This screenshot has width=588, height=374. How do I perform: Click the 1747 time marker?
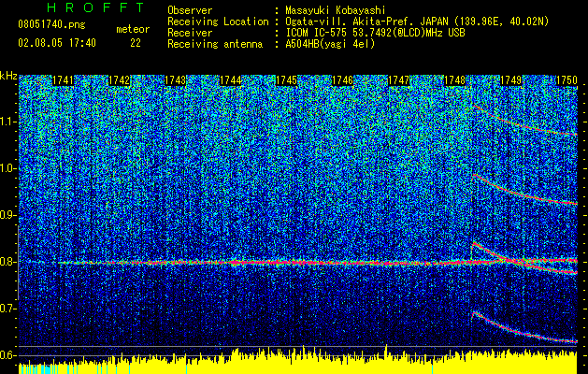click(398, 80)
